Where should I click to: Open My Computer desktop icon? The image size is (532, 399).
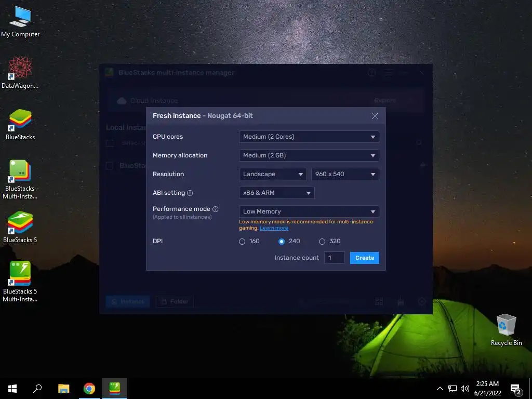[20, 22]
